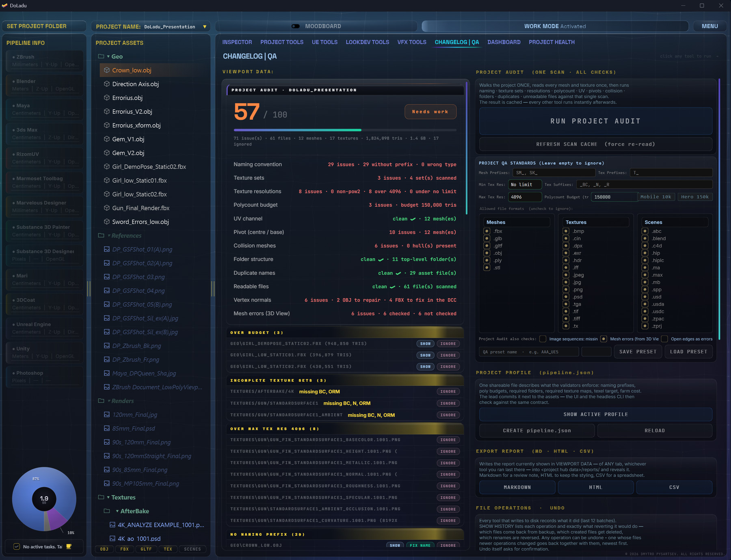Click the image icon beside DP_Zbrush_Fr.png
This screenshot has height=560, width=731.
(107, 359)
